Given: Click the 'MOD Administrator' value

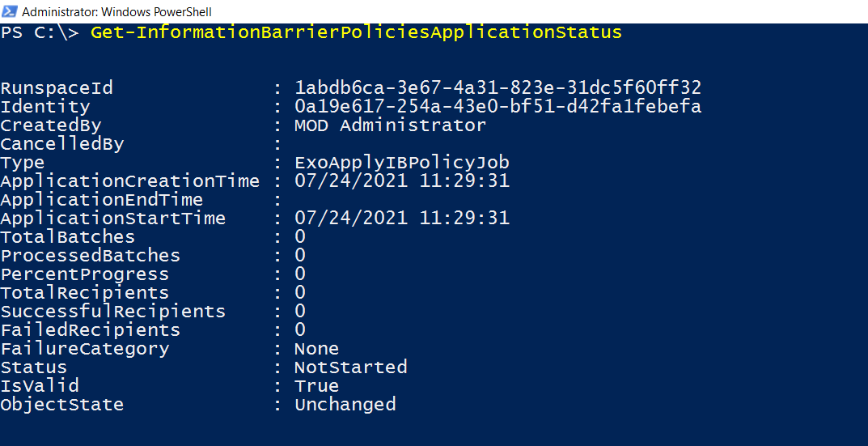Looking at the screenshot, I should click(x=390, y=125).
